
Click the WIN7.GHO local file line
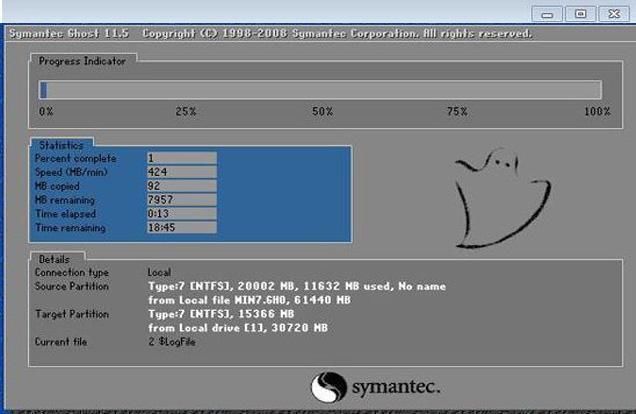coord(249,300)
